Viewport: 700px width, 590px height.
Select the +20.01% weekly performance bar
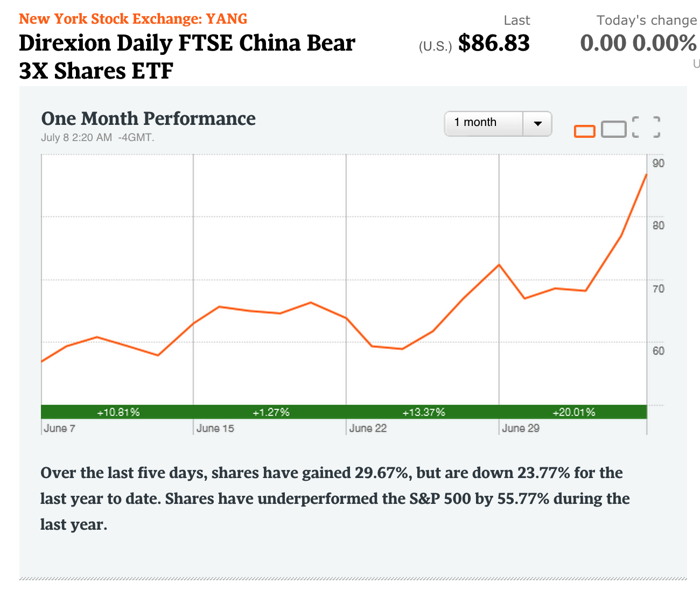click(573, 412)
